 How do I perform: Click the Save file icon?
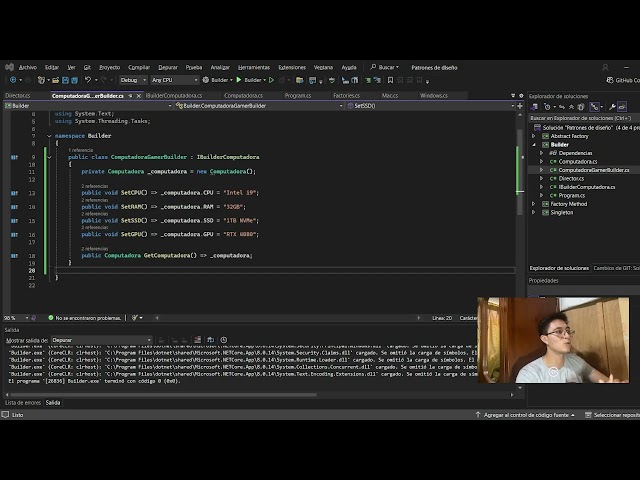point(65,80)
